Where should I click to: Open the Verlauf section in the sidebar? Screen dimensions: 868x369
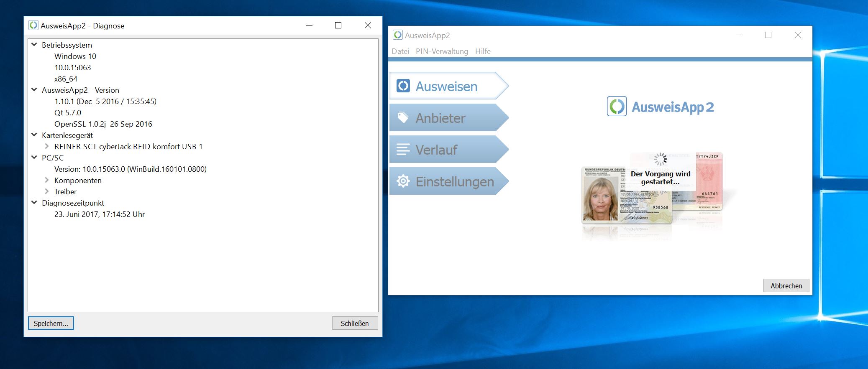[x=449, y=150]
